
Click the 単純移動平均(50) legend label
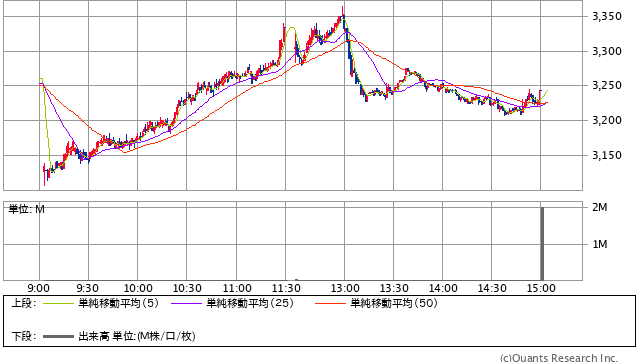(394, 303)
